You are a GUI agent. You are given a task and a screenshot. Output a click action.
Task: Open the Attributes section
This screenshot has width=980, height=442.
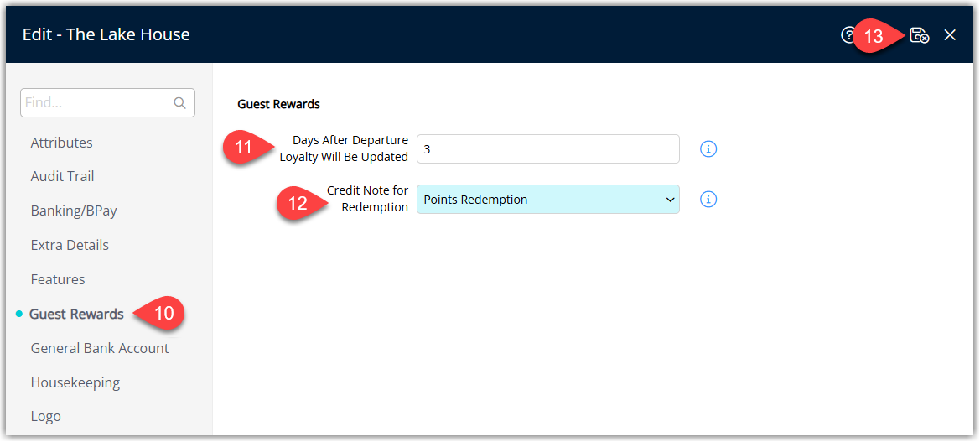click(61, 143)
